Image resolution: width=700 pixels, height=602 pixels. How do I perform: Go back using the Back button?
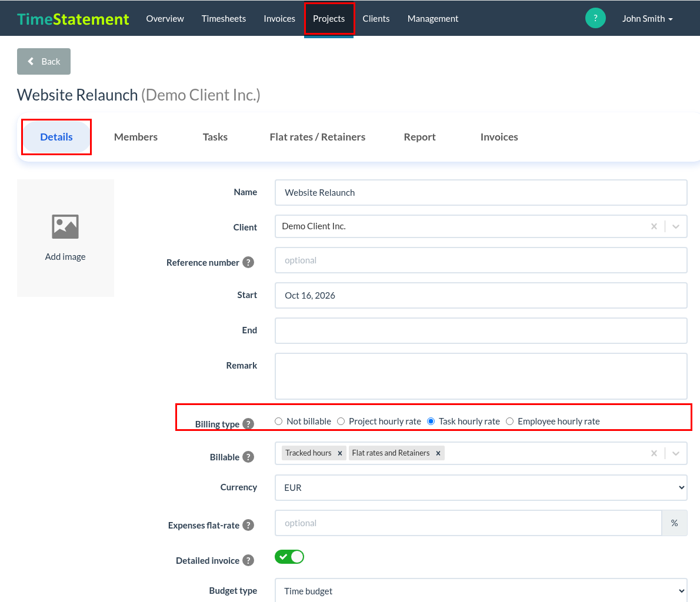pyautogui.click(x=44, y=62)
